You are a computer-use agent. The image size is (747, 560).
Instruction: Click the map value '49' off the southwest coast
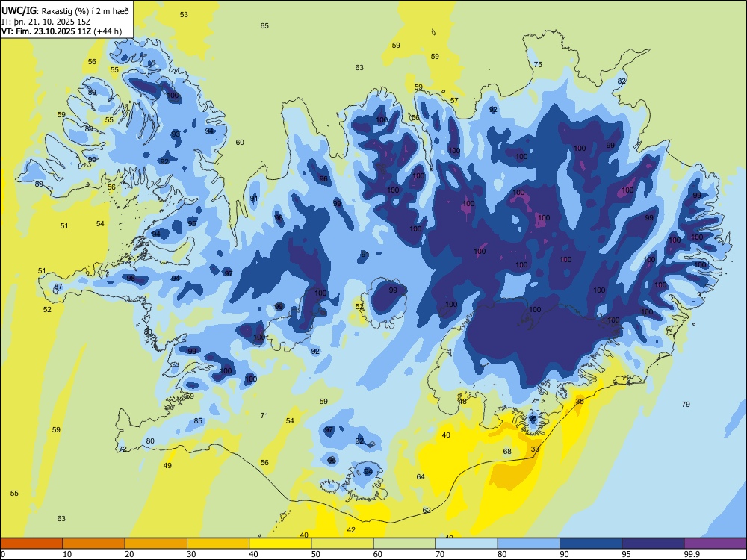coord(167,465)
